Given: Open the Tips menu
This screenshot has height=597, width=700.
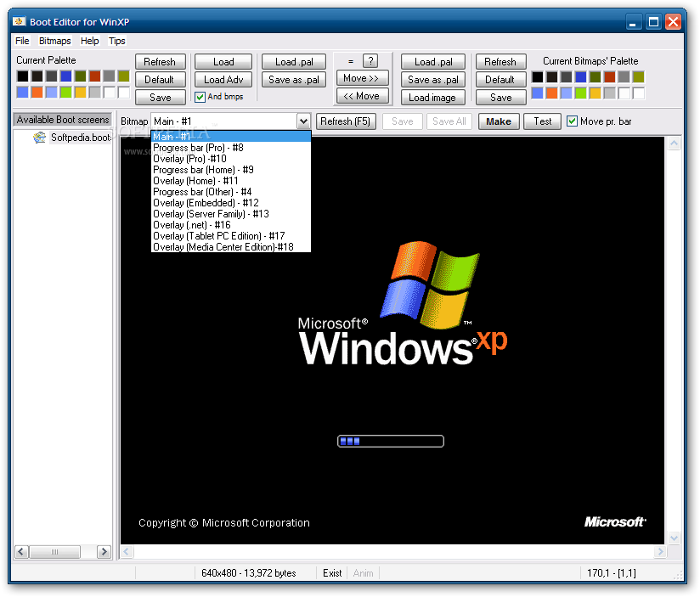Looking at the screenshot, I should (x=117, y=41).
